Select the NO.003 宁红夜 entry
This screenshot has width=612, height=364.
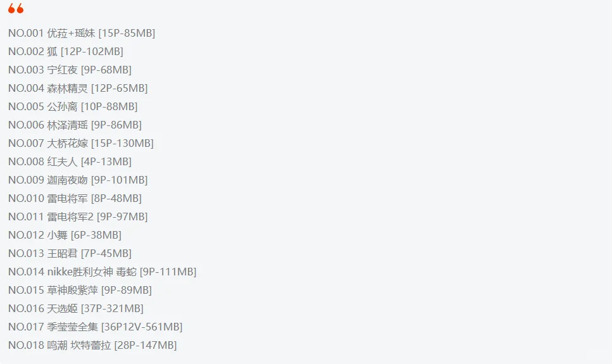pyautogui.click(x=70, y=70)
